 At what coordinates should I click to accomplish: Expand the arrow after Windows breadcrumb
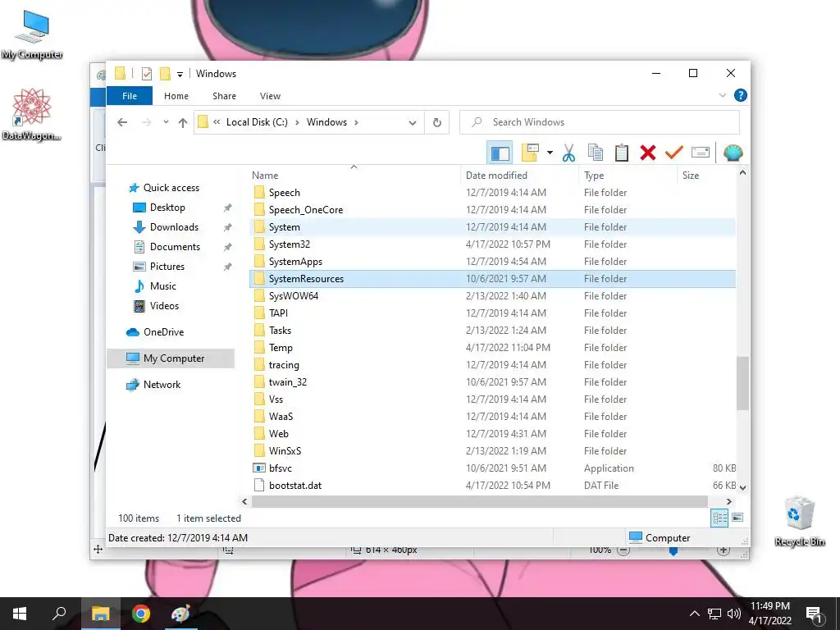[x=356, y=123]
